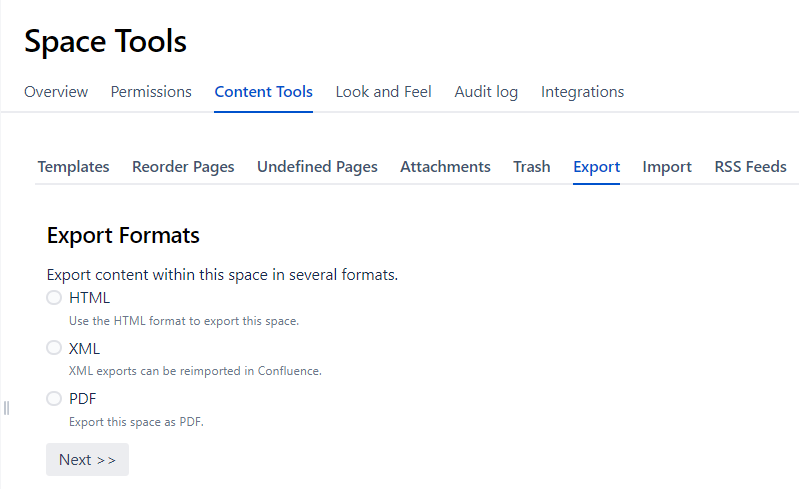Screen dimensions: 799x489
Task: Click the sidebar resize handle at left edge
Action: [6, 407]
